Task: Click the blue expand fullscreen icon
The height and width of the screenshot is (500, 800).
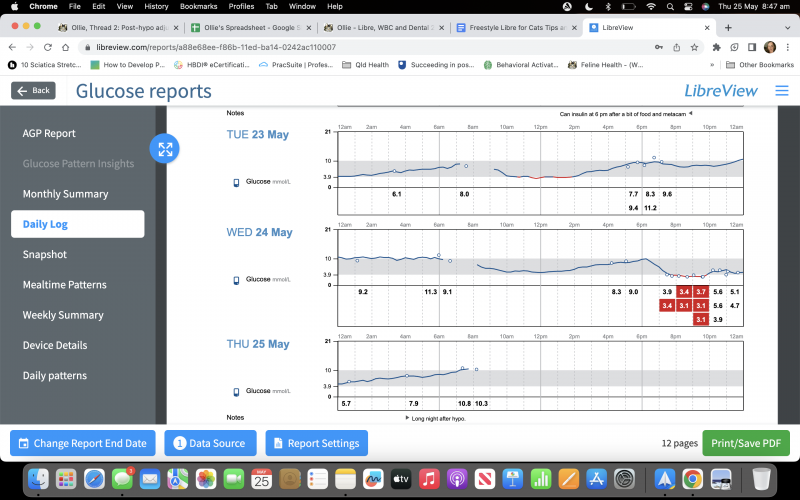Action: [x=165, y=150]
